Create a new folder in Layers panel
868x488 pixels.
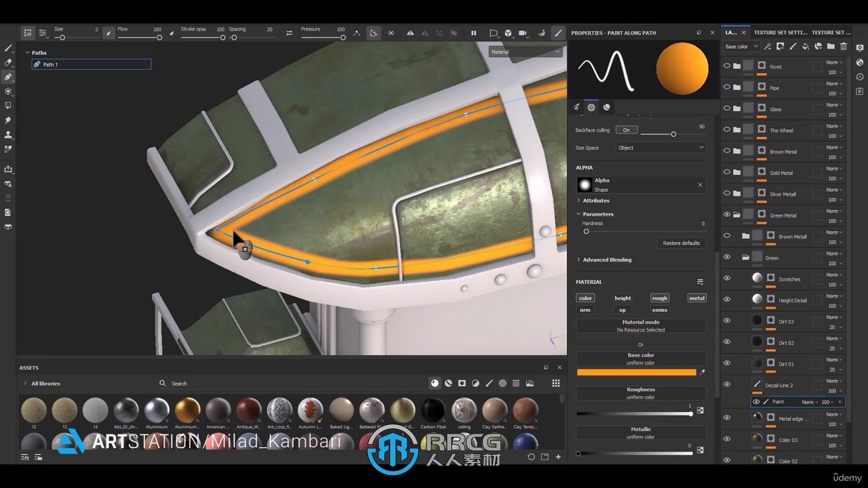coord(831,46)
